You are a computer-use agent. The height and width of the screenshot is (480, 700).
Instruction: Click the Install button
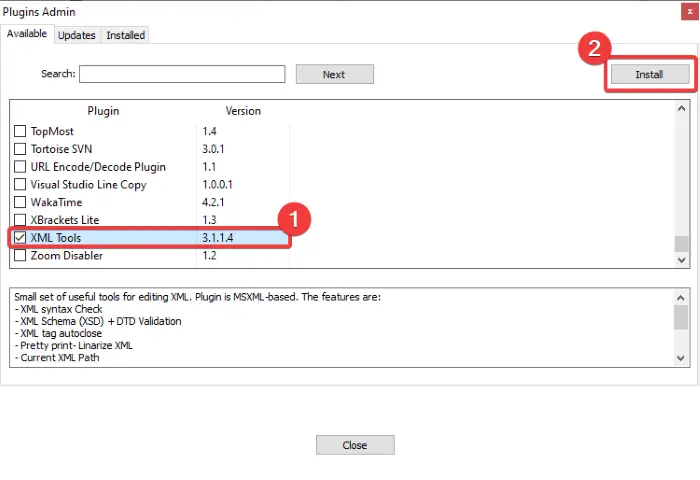pyautogui.click(x=650, y=75)
